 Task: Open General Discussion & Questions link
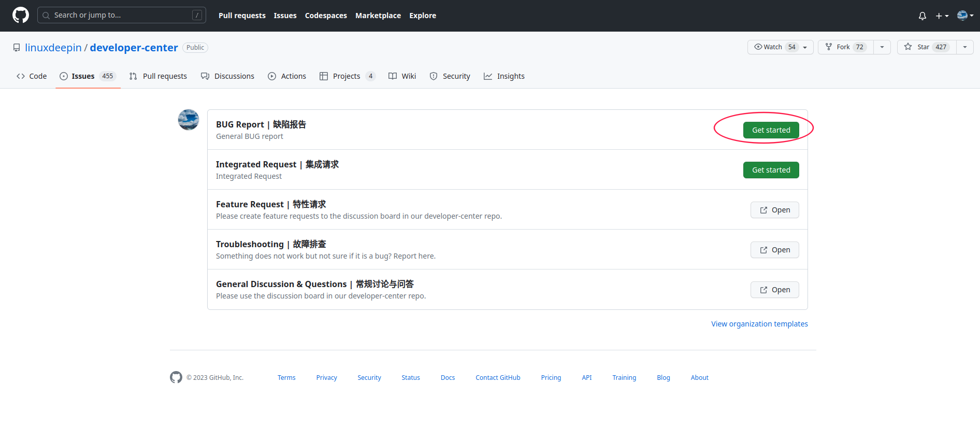pos(775,290)
